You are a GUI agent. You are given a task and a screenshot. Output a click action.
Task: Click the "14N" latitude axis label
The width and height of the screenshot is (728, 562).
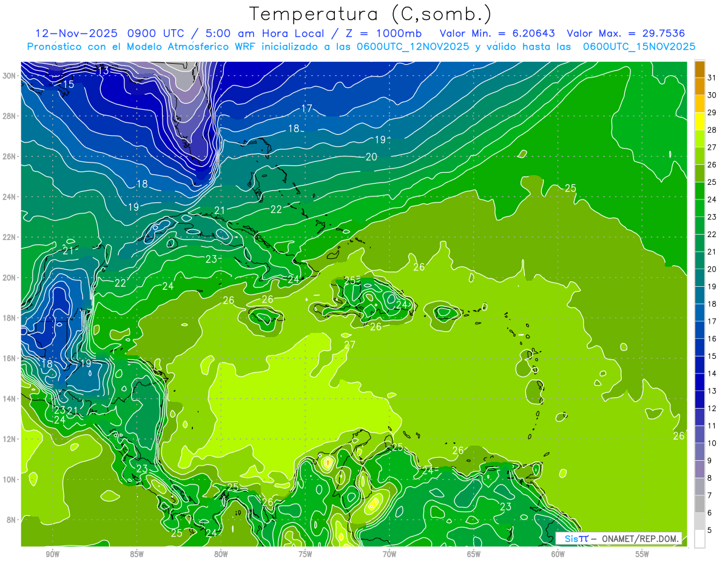[8, 399]
